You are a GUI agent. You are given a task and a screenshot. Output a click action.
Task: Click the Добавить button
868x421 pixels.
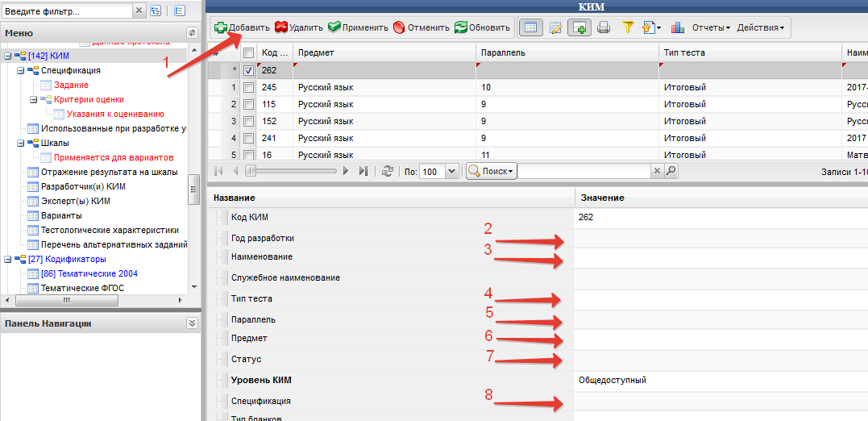point(242,27)
